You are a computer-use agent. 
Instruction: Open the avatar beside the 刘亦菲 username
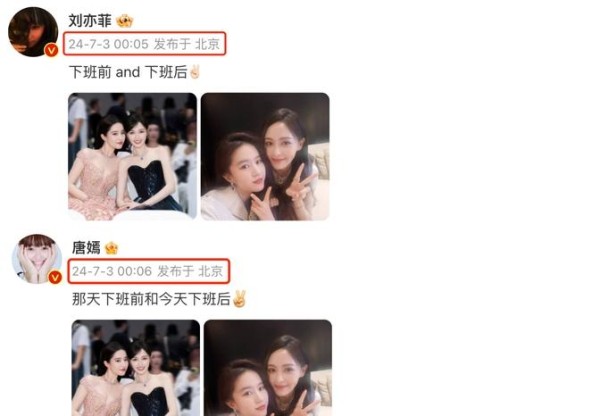(x=33, y=32)
